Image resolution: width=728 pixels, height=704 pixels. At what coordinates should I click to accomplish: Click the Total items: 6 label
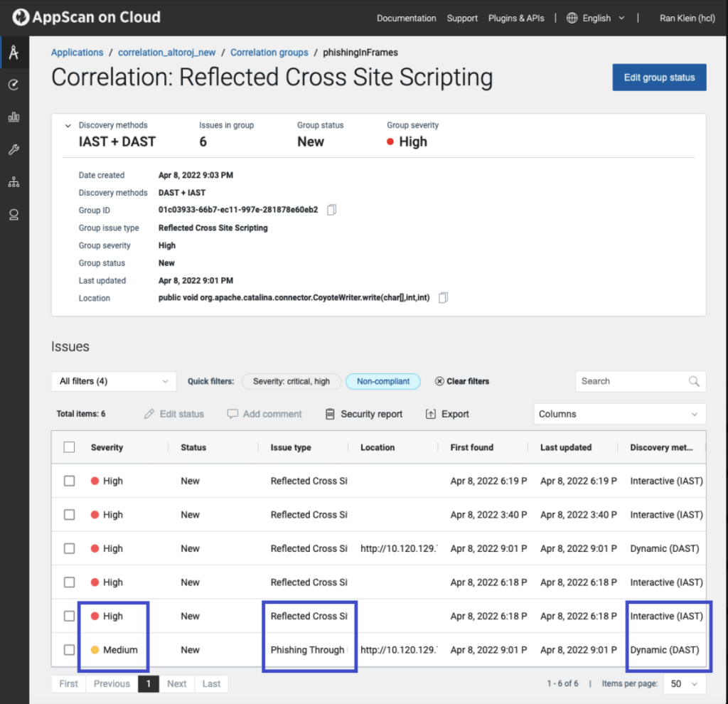(81, 414)
